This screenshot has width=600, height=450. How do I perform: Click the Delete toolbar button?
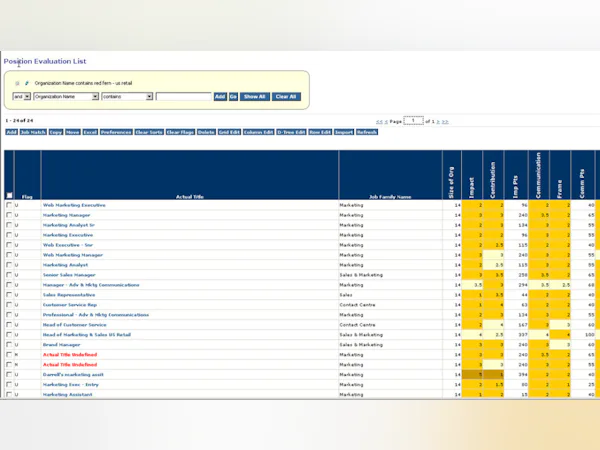206,132
